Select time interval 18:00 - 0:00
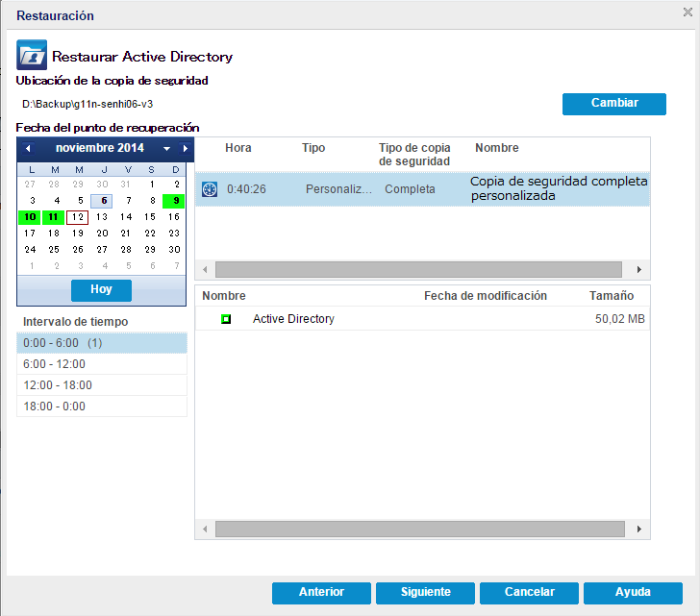The height and width of the screenshot is (616, 700). pyautogui.click(x=102, y=407)
